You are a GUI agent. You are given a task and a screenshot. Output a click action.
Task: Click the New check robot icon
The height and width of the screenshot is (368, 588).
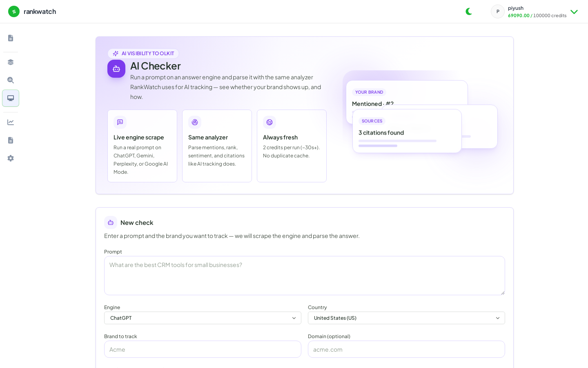point(111,222)
